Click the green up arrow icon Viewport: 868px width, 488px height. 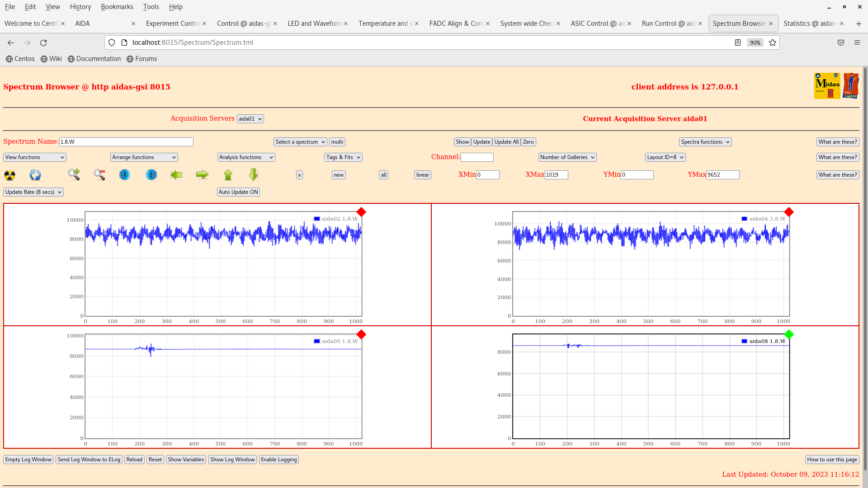[x=228, y=174]
